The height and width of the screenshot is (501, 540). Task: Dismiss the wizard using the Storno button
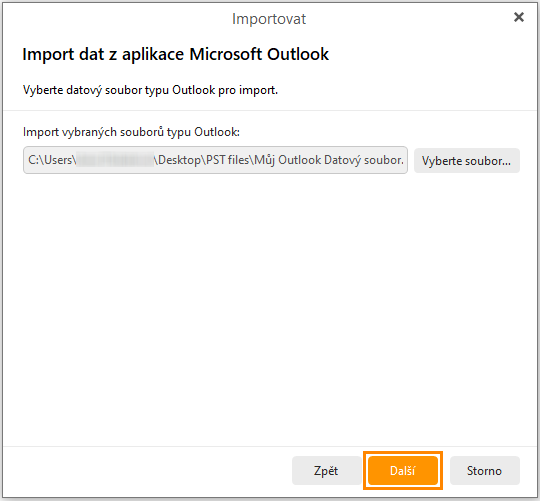(484, 470)
